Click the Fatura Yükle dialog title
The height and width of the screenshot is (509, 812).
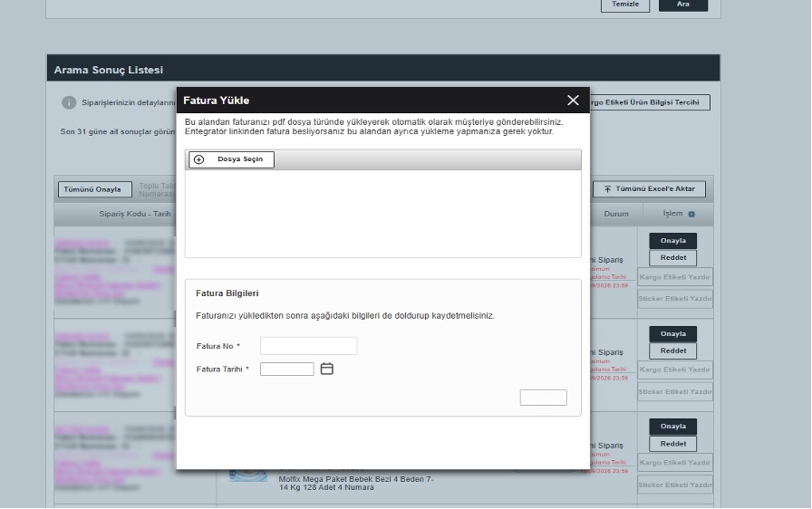click(217, 101)
